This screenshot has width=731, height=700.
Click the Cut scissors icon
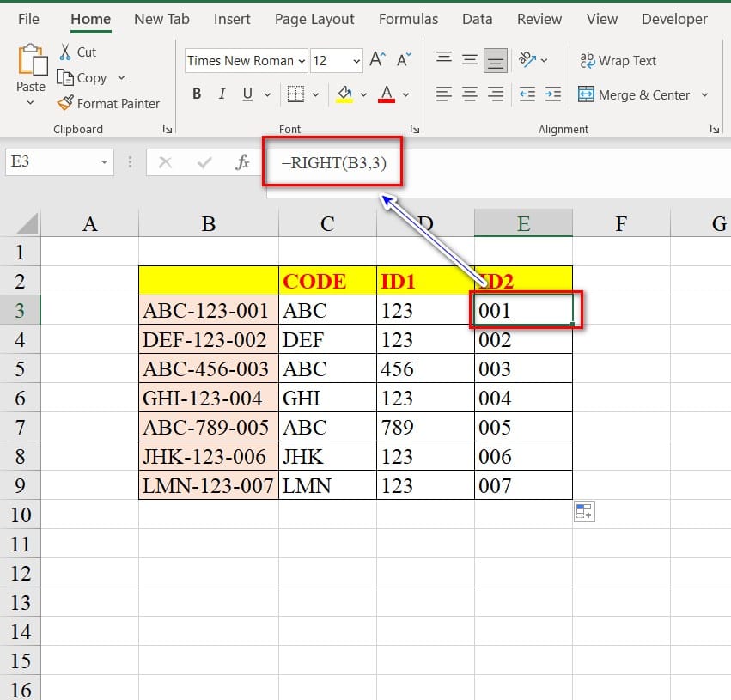(x=65, y=52)
